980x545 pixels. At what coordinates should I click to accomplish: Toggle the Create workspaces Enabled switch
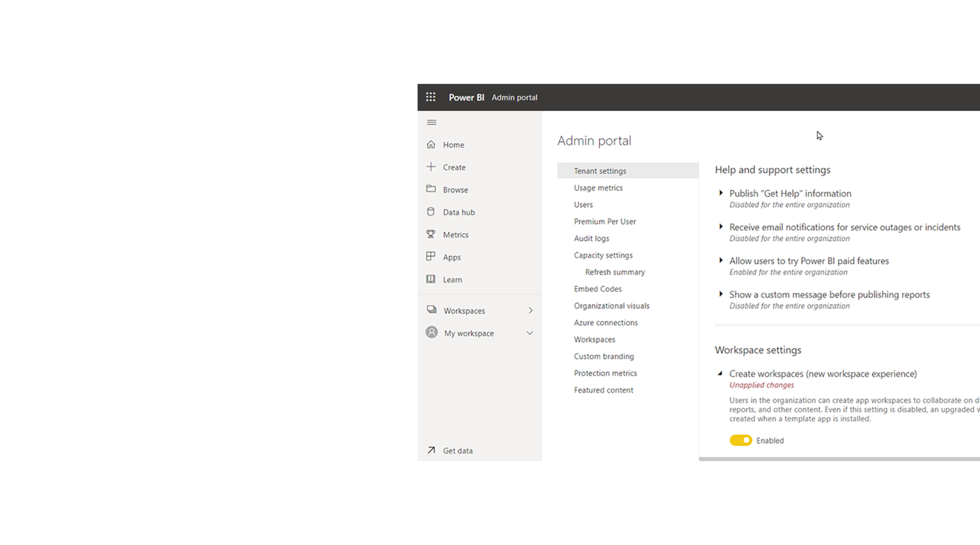point(740,440)
